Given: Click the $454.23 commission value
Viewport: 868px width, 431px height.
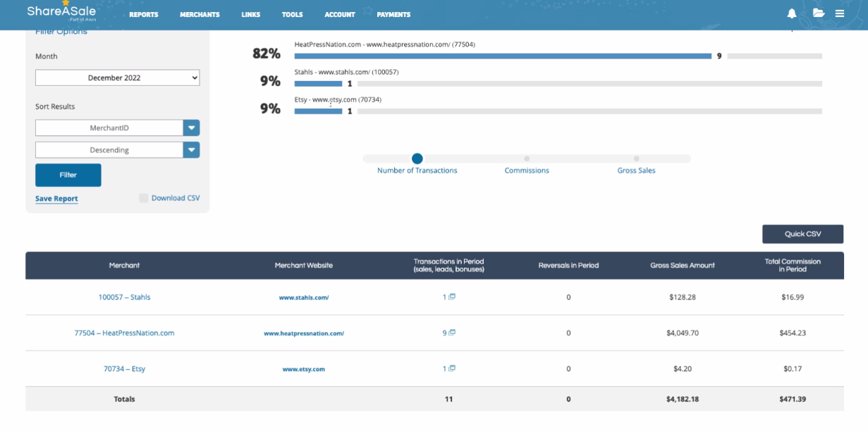Looking at the screenshot, I should [793, 333].
